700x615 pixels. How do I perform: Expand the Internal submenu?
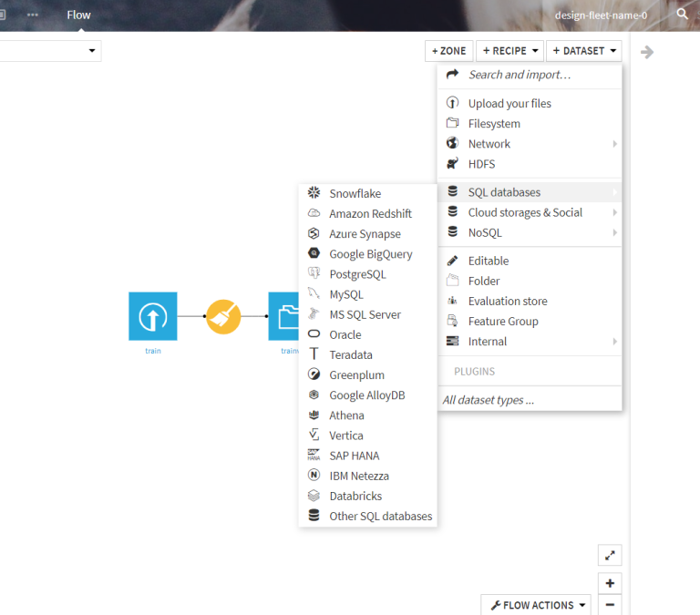point(487,342)
